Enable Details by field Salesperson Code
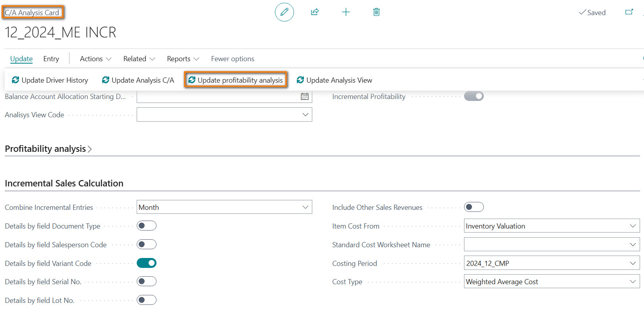 click(146, 244)
